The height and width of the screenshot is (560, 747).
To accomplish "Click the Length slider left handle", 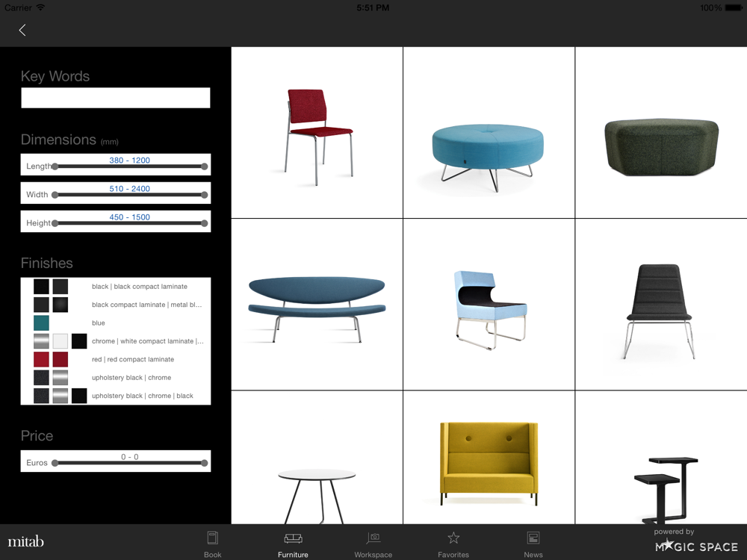I will (x=55, y=167).
